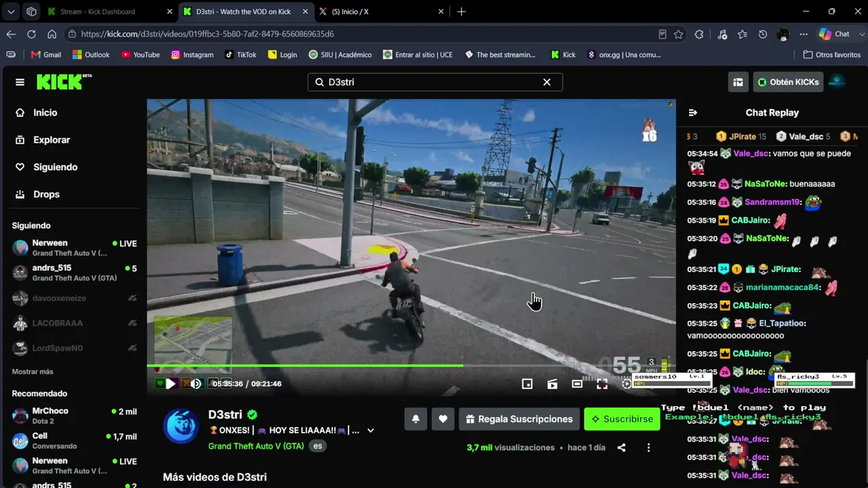
Task: Play the video
Action: 170,384
